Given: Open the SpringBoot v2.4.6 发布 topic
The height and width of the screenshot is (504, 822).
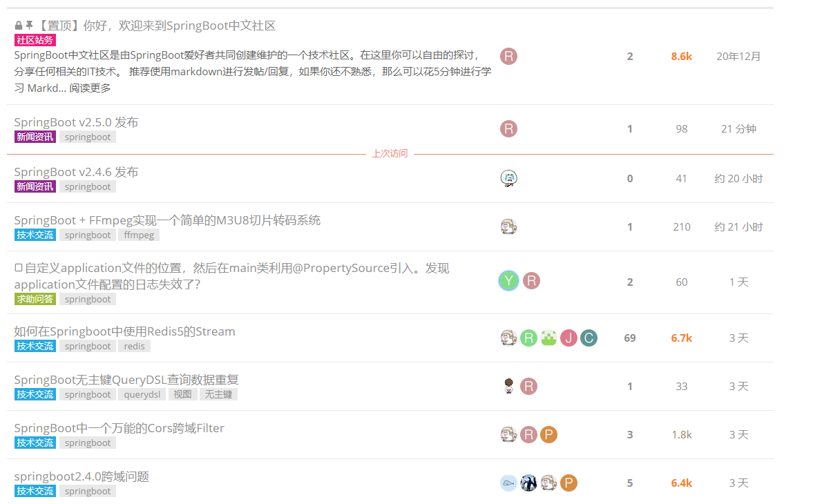Looking at the screenshot, I should [76, 172].
